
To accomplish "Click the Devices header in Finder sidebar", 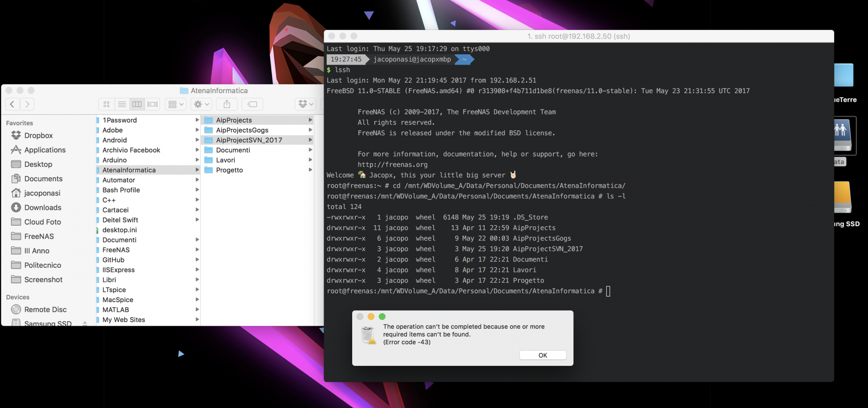I will coord(18,297).
